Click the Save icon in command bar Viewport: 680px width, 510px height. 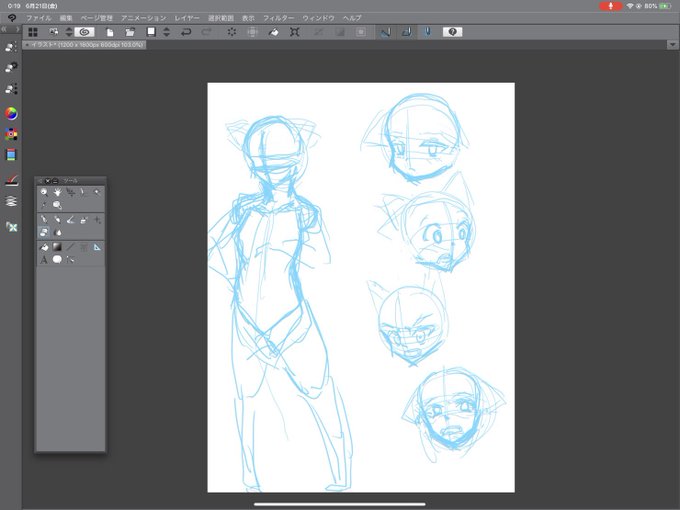click(x=151, y=32)
